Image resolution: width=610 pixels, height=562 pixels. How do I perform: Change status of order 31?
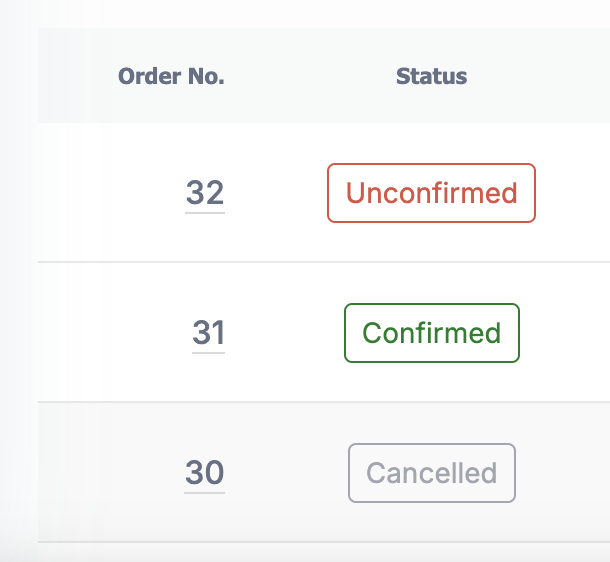point(432,333)
